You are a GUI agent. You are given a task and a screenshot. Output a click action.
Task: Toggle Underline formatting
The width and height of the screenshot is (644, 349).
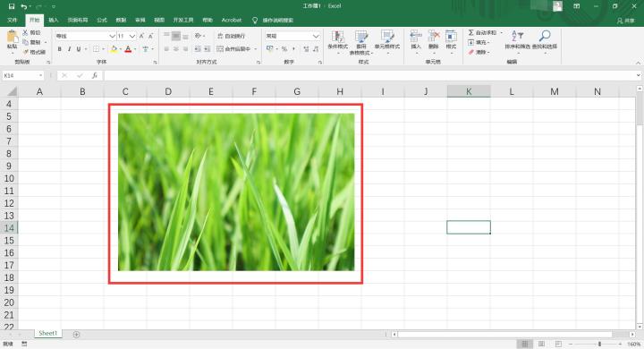[79, 49]
